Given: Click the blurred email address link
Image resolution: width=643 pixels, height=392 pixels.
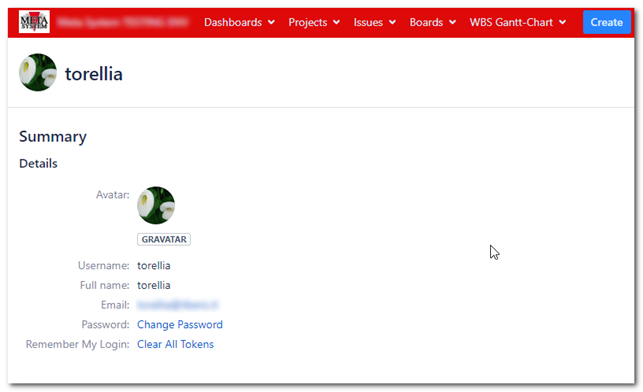Looking at the screenshot, I should pyautogui.click(x=178, y=305).
